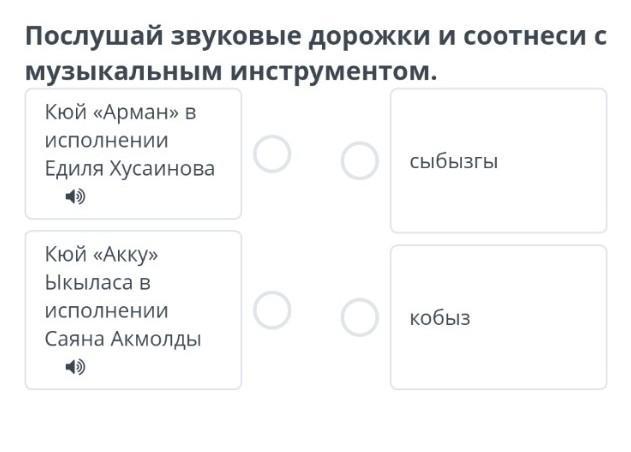Click the «Арман» title text
Viewport: 631px width, 452px height.
tap(120, 111)
